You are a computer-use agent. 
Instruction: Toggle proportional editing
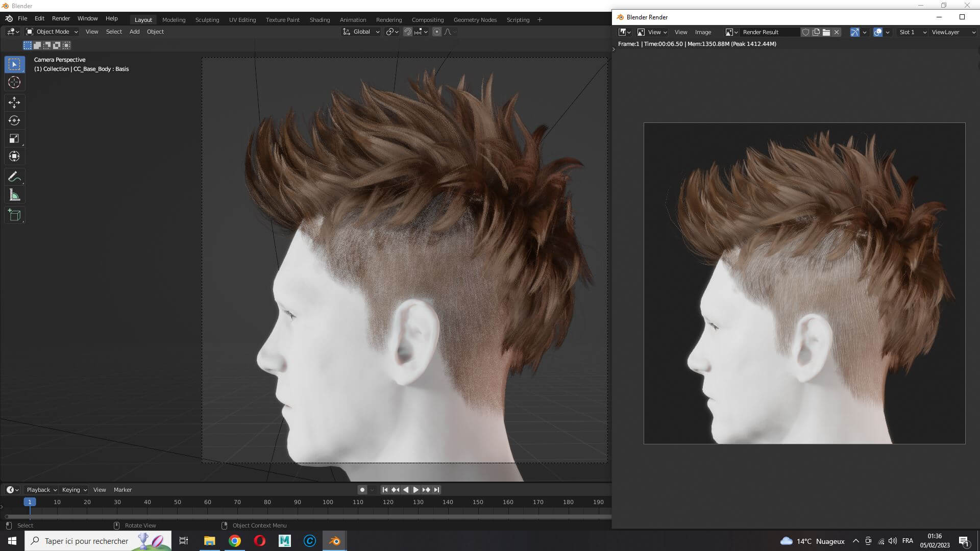click(x=437, y=32)
